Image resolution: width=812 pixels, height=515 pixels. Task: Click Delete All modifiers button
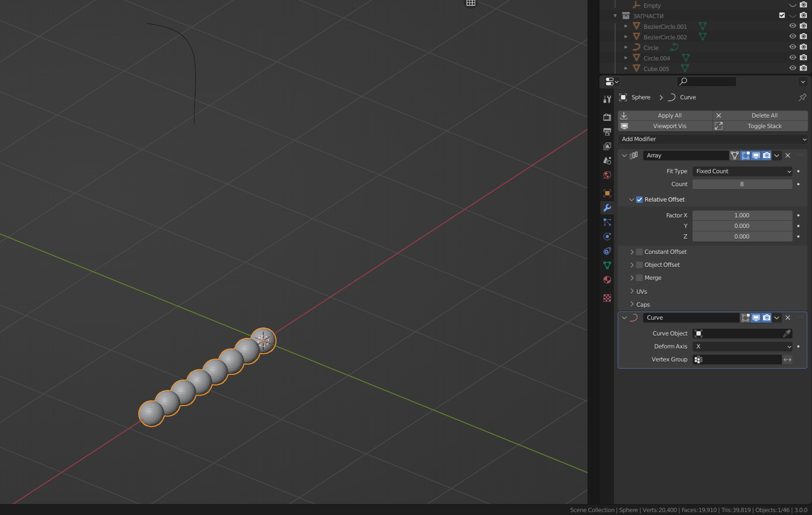[760, 116]
